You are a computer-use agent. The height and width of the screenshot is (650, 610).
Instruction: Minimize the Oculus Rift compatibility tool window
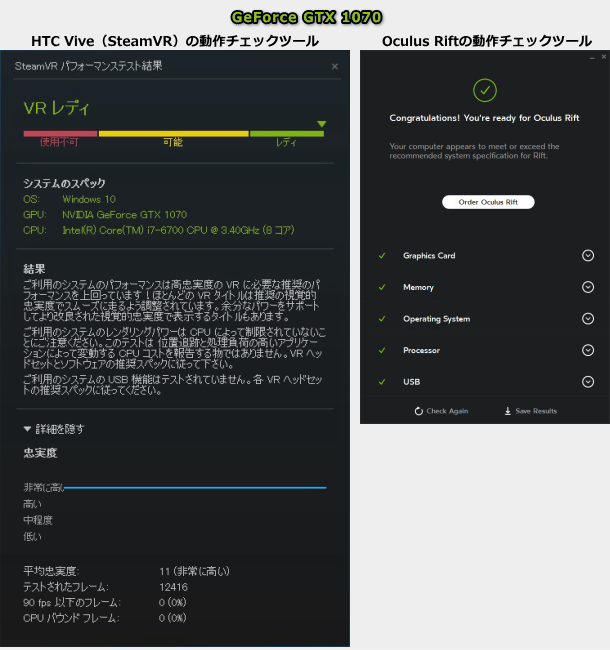coord(592,58)
